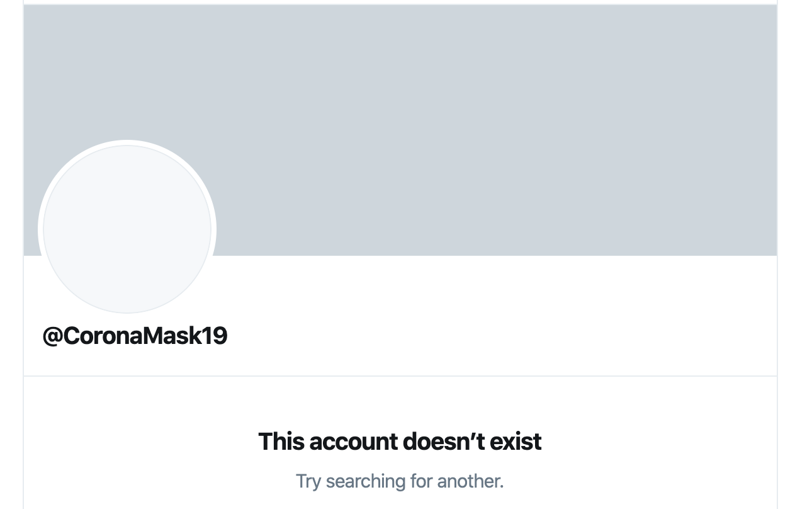Click the "Mask" portion of the @CoronaMask19 handle
The width and height of the screenshot is (812, 509).
click(174, 336)
